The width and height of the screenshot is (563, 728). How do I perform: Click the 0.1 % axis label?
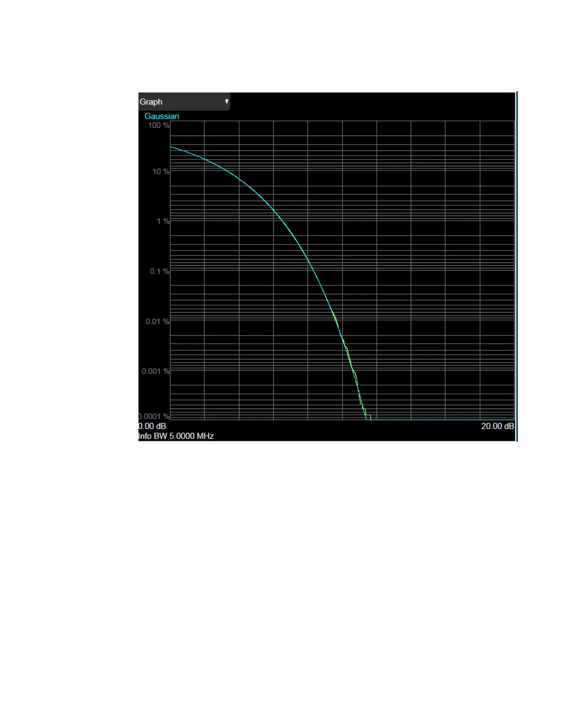(x=160, y=271)
